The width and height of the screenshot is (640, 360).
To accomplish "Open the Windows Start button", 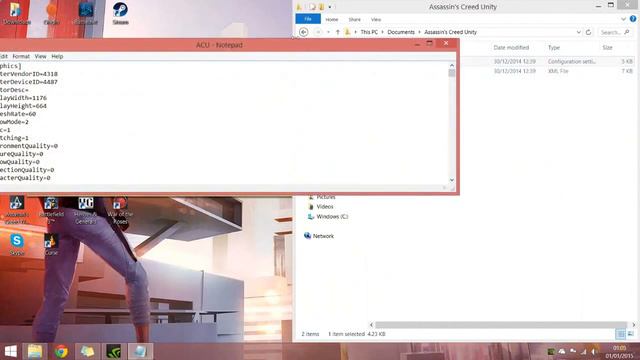I will 11,351.
